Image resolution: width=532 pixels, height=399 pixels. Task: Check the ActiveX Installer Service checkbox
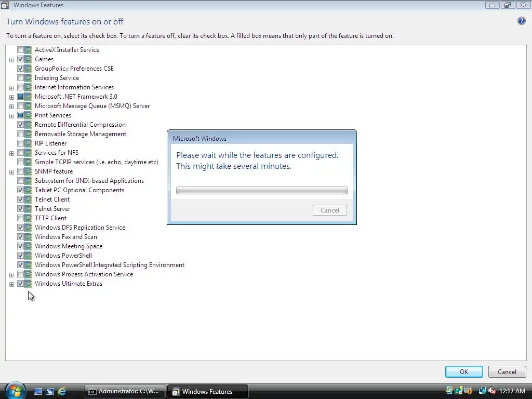pos(20,49)
